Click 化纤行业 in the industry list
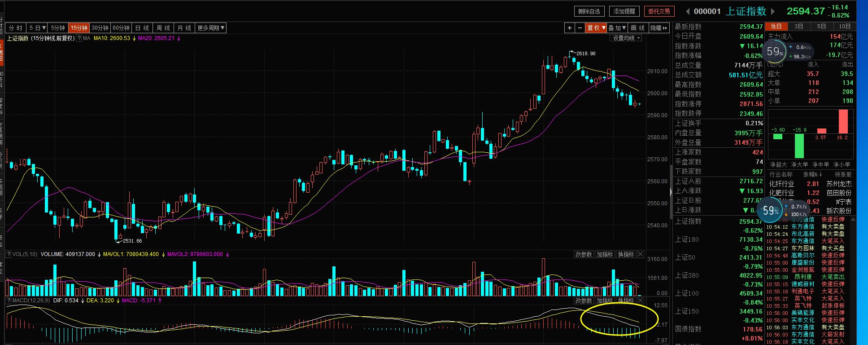 pos(781,184)
